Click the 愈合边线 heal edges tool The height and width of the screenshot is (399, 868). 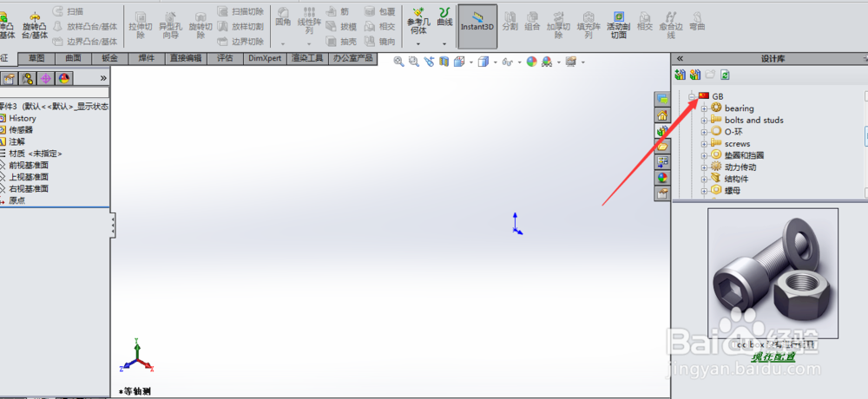point(671,25)
